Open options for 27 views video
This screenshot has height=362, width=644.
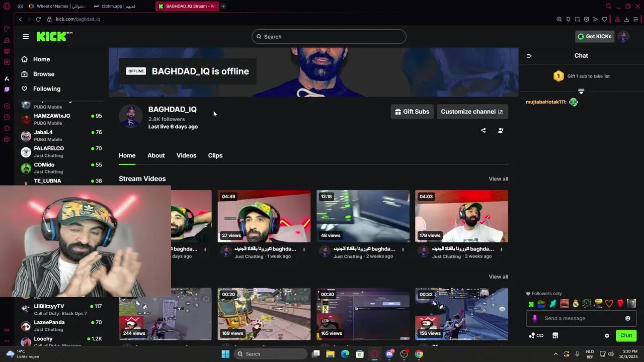pos(304,249)
